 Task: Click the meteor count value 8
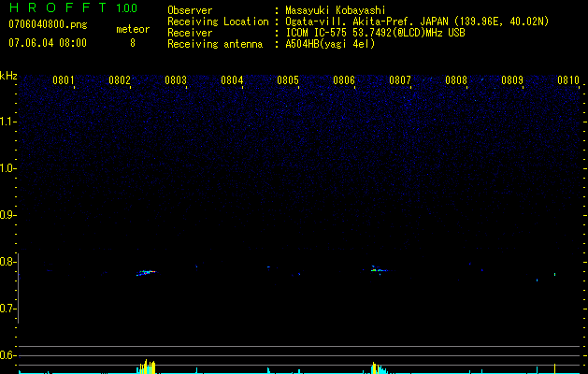[x=133, y=43]
